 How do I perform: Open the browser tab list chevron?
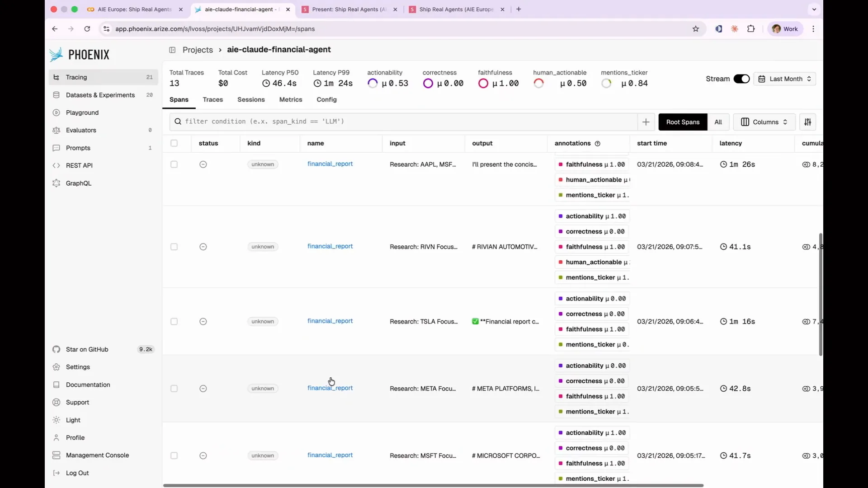coord(814,9)
